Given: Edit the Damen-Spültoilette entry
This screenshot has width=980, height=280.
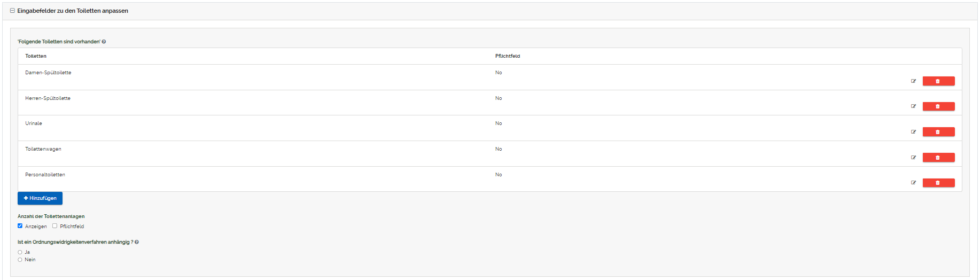Looking at the screenshot, I should pos(913,81).
